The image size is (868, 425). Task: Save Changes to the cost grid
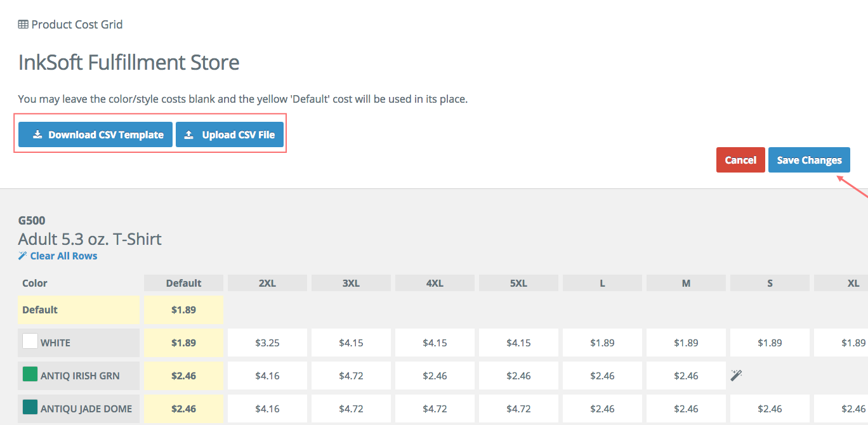point(809,160)
